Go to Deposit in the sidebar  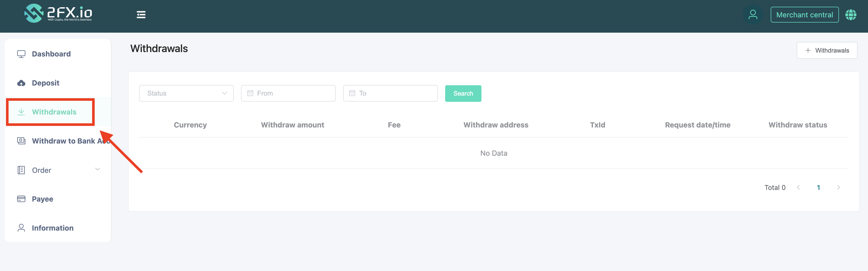45,83
